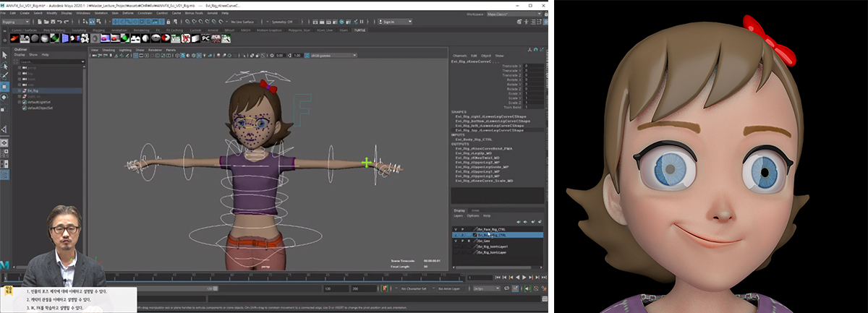The image size is (868, 313).
Task: Toggle visibility box for Evi_Rig_JointsLayer
Action: tap(456, 252)
